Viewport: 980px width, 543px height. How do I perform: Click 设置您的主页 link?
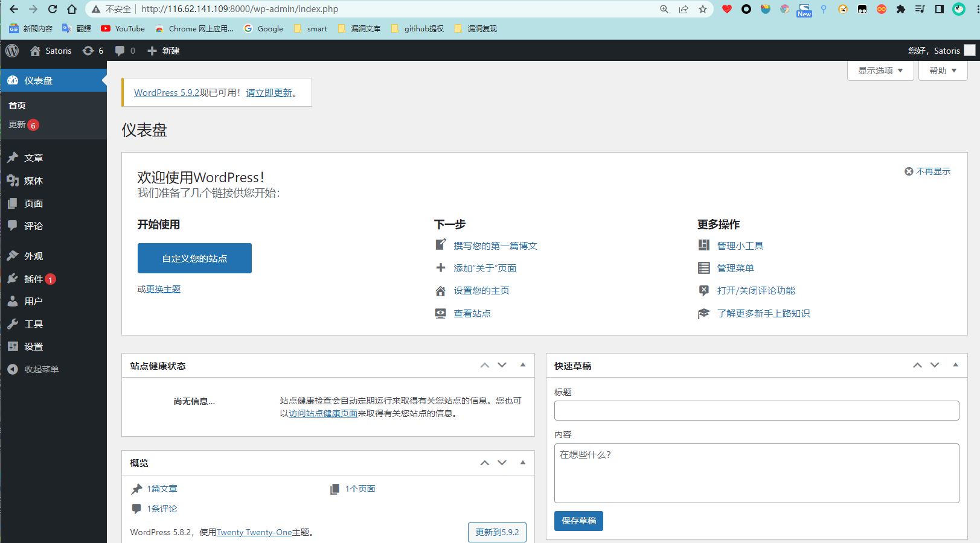[x=481, y=290]
